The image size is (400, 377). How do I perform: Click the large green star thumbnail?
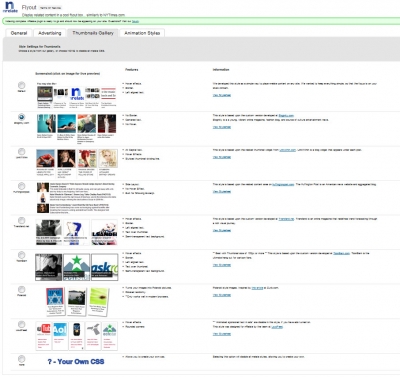(77, 267)
